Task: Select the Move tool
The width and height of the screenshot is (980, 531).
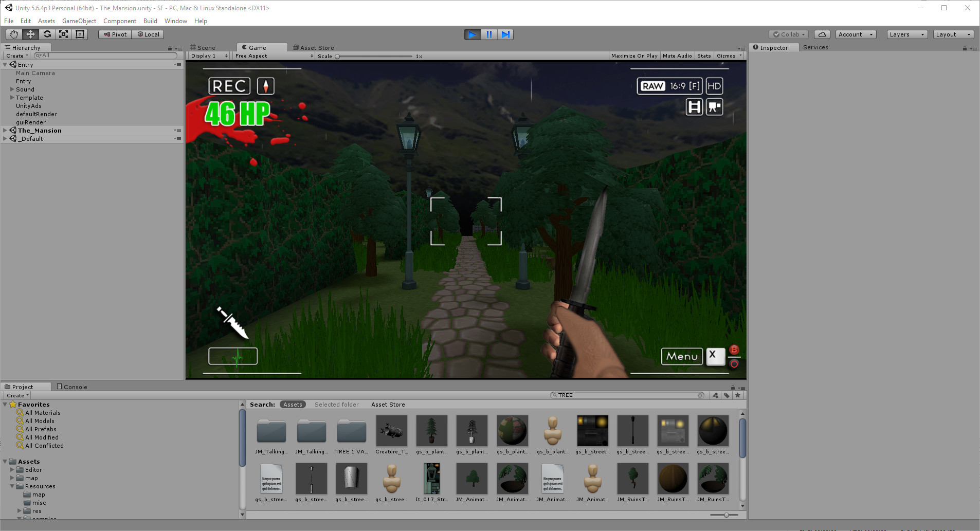Action: point(30,34)
